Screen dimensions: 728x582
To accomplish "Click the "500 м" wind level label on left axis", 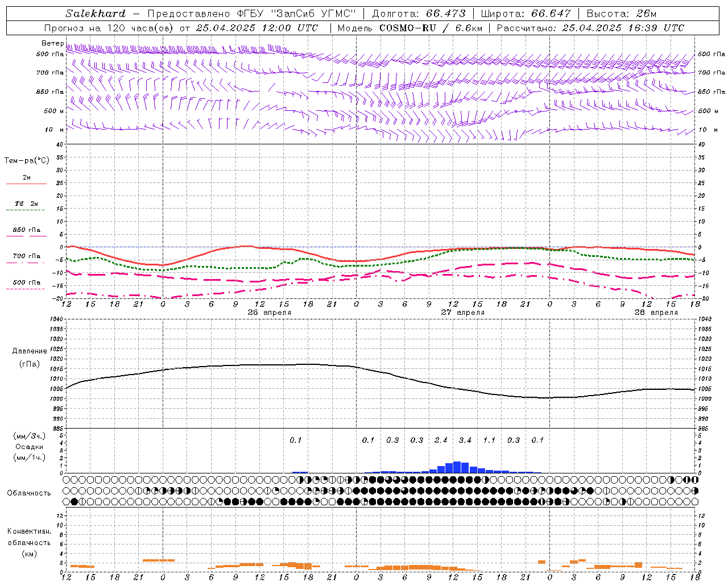I will tap(54, 111).
